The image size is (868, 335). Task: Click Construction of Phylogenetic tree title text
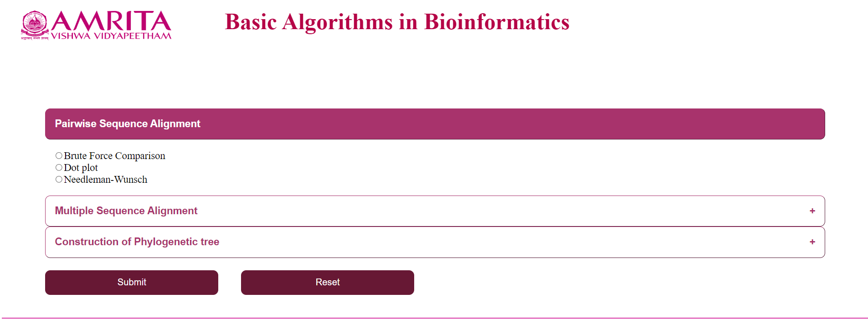(137, 242)
